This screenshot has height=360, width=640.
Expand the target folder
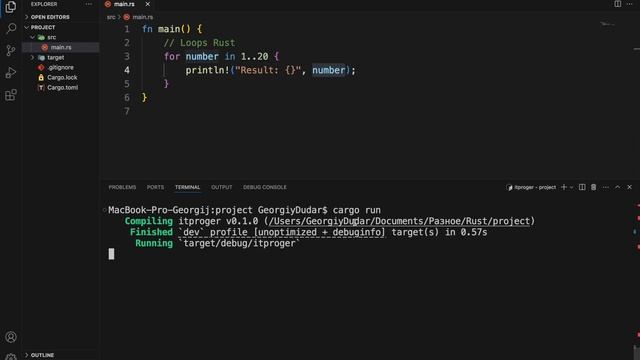click(x=32, y=58)
